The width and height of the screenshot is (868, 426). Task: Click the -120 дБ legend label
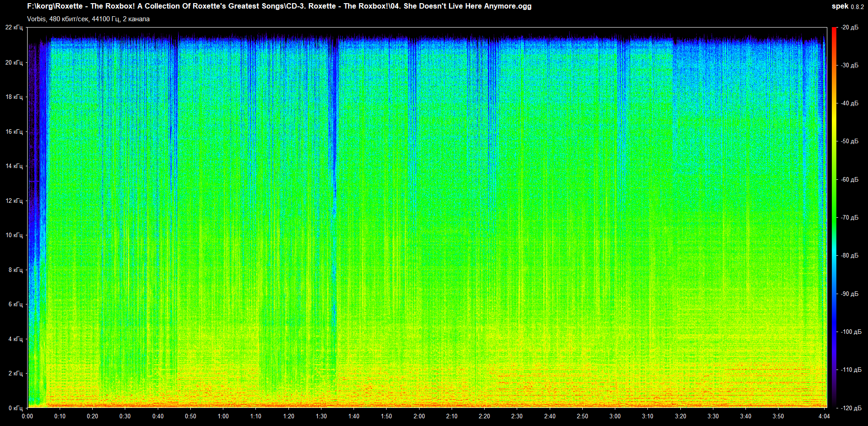(x=850, y=408)
